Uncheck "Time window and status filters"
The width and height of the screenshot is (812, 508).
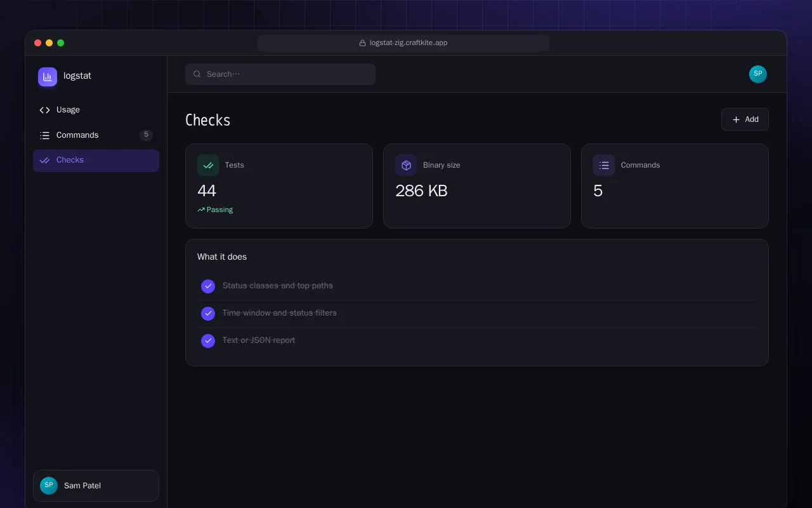click(x=208, y=314)
